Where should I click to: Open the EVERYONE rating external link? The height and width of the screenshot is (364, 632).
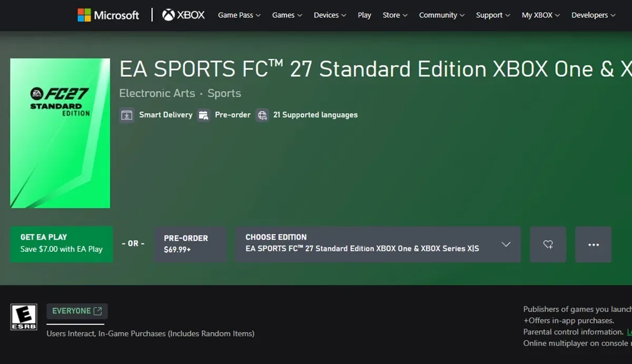click(77, 311)
